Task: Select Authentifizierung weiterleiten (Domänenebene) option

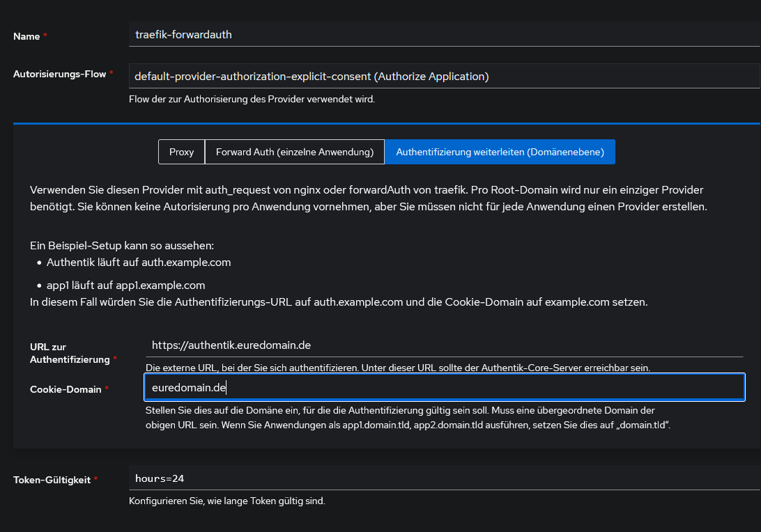Action: click(x=500, y=152)
